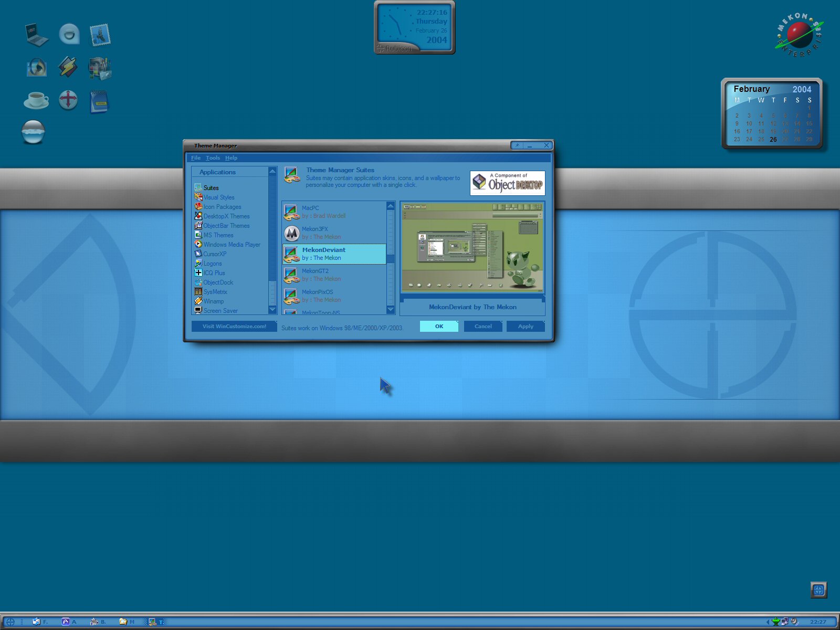The width and height of the screenshot is (840, 630).
Task: Choose DesktopX Themes in Applications list
Action: (x=226, y=216)
